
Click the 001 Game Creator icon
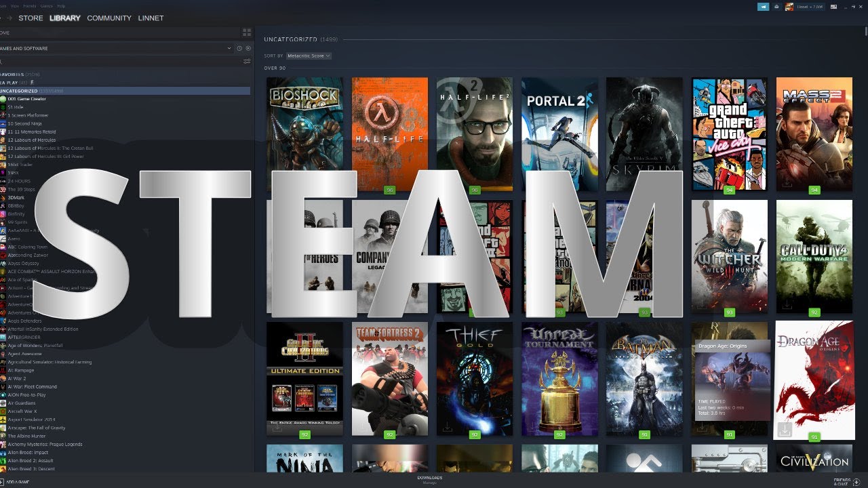(3, 99)
